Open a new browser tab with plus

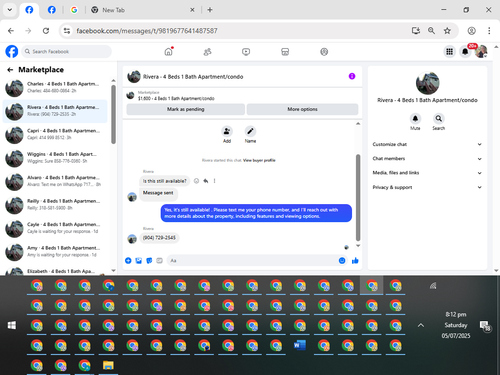click(210, 10)
